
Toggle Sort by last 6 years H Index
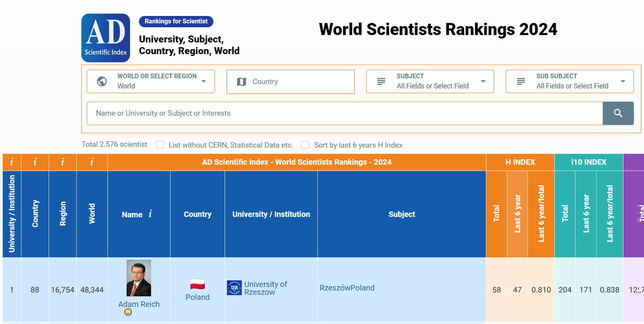[306, 145]
